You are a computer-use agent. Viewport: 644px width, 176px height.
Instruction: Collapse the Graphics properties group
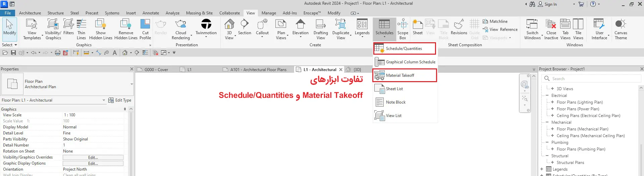[125, 109]
